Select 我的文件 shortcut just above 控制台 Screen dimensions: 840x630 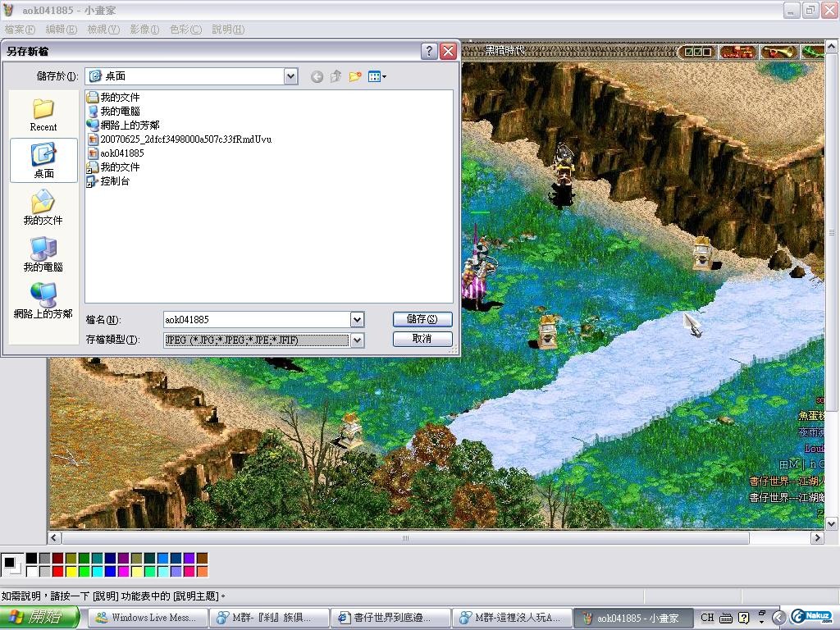pos(113,167)
